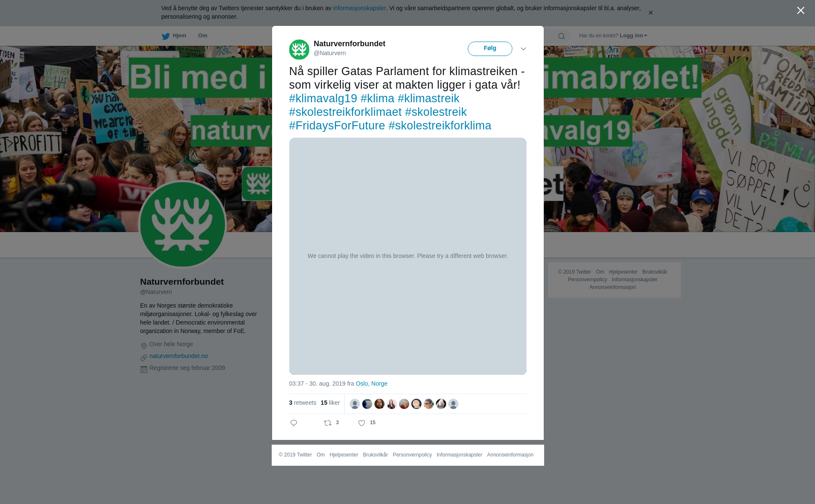Follow Naturvernforbundet with Følg button

point(490,49)
